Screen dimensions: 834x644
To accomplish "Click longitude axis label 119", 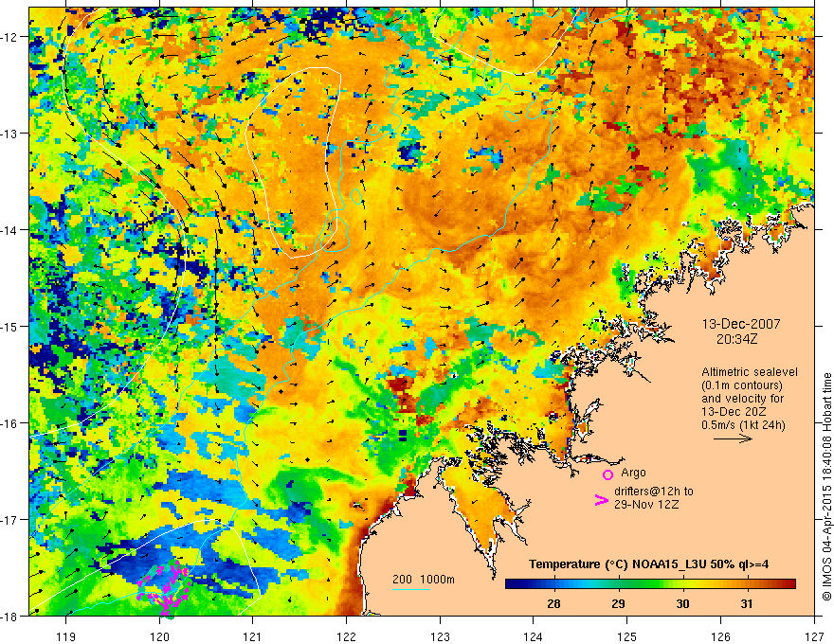I will 66,636.
